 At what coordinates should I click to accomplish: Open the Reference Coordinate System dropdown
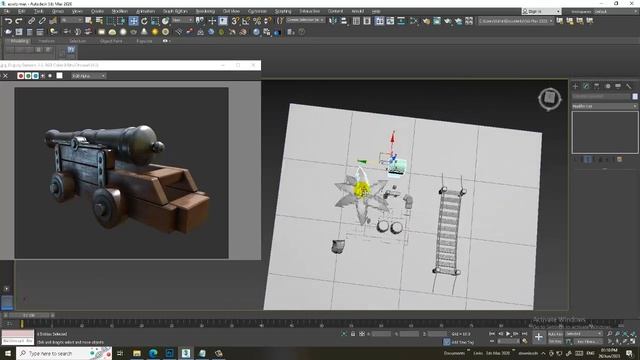pyautogui.click(x=182, y=20)
